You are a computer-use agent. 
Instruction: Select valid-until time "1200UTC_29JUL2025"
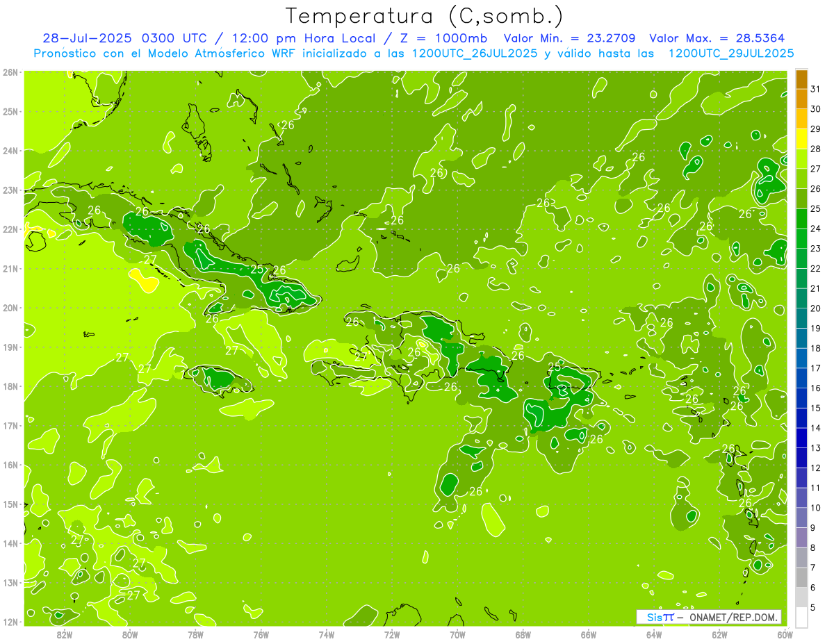[731, 53]
